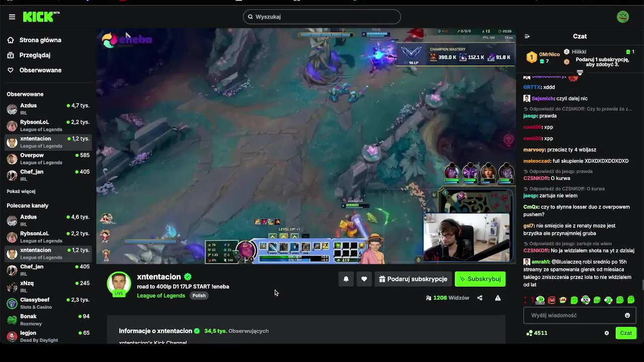Click username amrah1 in chat
644x362 pixels.
coord(540,262)
